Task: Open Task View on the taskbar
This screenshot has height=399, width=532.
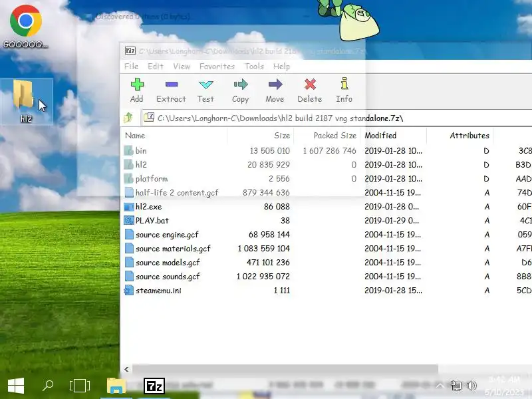Action: pyautogui.click(x=80, y=386)
